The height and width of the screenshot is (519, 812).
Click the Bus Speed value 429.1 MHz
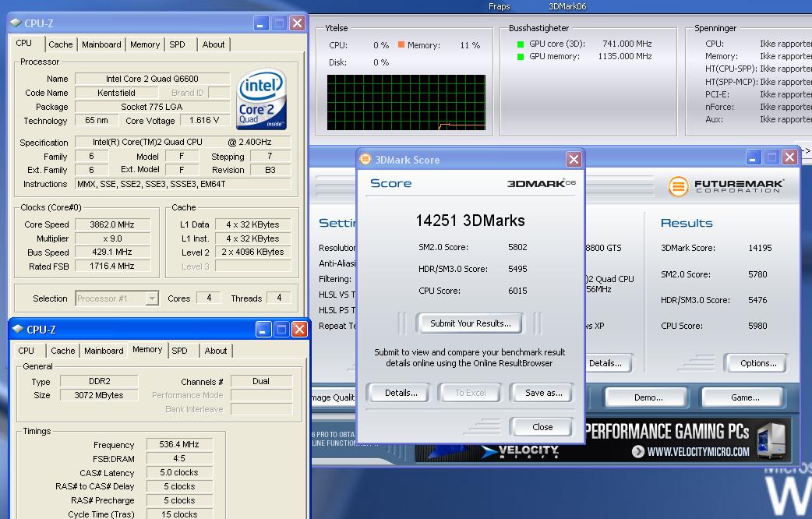click(112, 252)
